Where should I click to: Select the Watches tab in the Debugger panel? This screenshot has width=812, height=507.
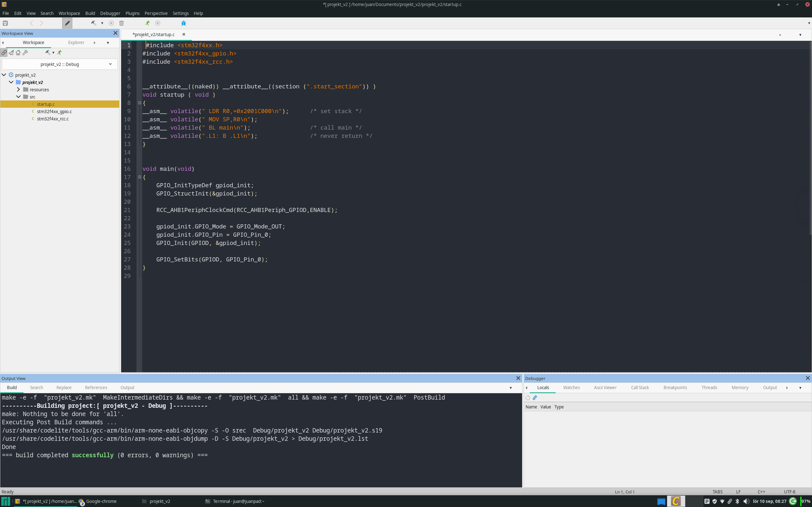pos(571,388)
